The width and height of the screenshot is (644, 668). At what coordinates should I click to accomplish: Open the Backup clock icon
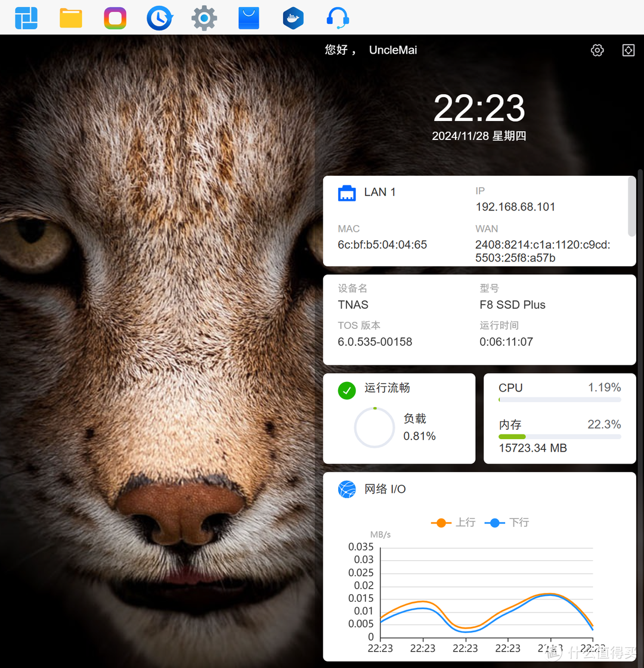(159, 18)
